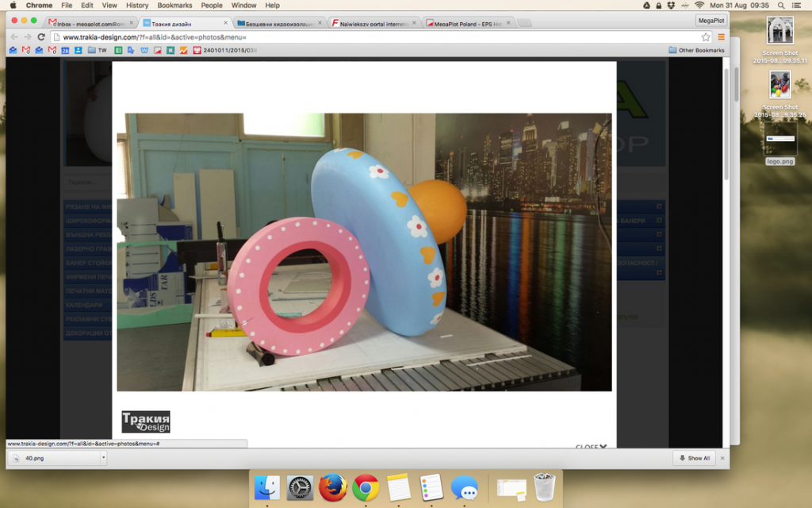
Task: Bookmark this page with the star icon
Action: (x=706, y=37)
